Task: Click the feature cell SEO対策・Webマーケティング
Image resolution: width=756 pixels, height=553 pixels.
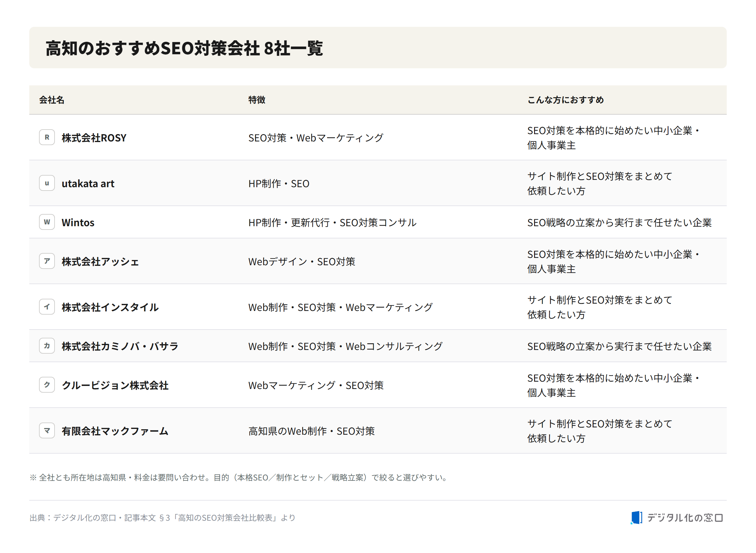Action: (x=316, y=137)
